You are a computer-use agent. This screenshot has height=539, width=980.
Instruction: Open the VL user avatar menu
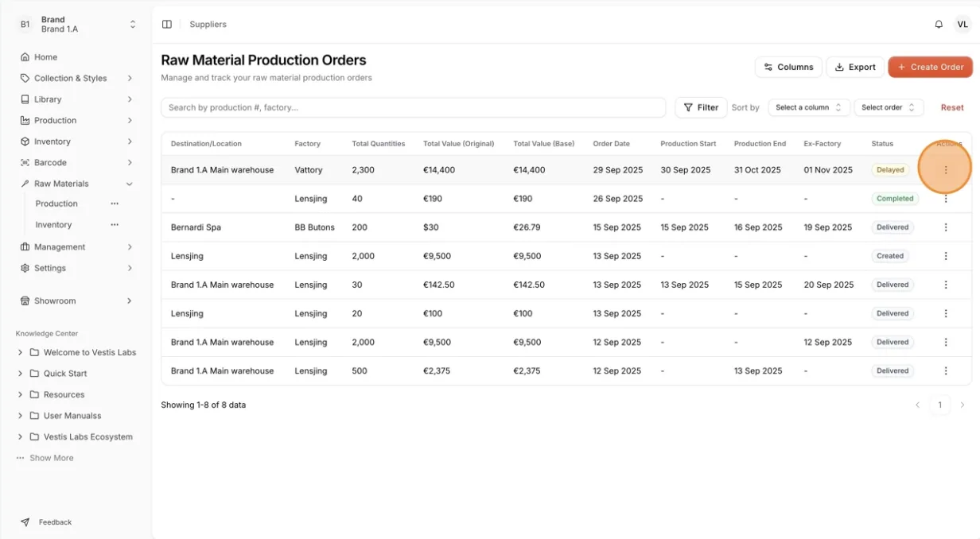click(962, 25)
